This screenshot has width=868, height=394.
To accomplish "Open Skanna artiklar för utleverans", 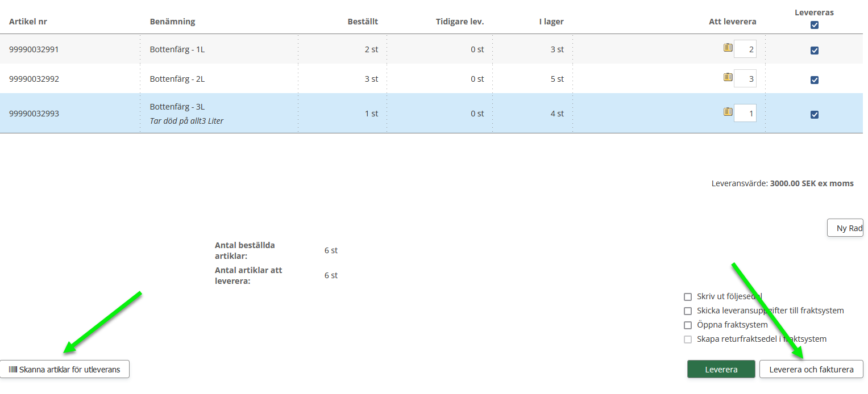I will click(x=65, y=370).
